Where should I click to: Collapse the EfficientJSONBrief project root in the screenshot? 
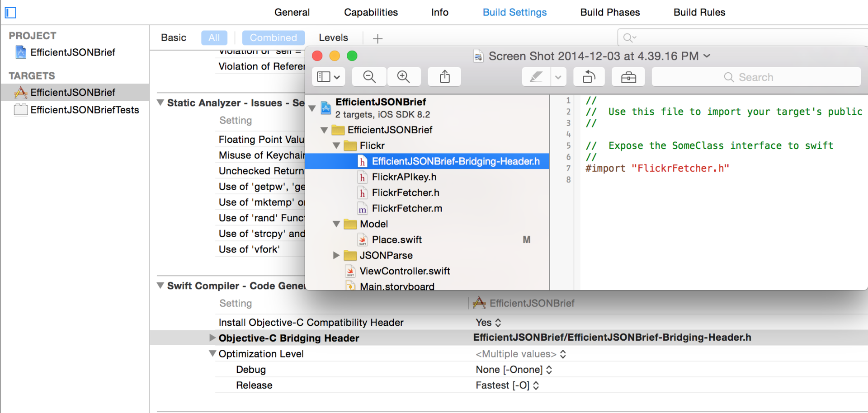pos(312,108)
